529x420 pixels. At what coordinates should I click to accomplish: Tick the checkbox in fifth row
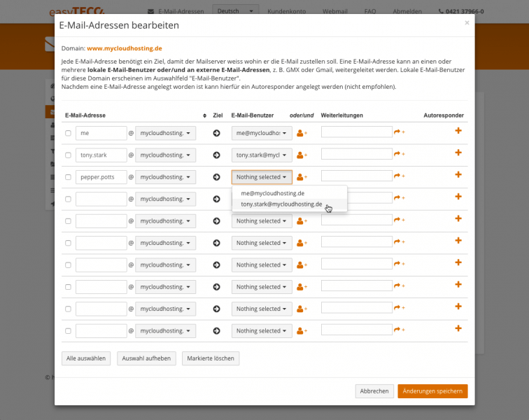[68, 220]
